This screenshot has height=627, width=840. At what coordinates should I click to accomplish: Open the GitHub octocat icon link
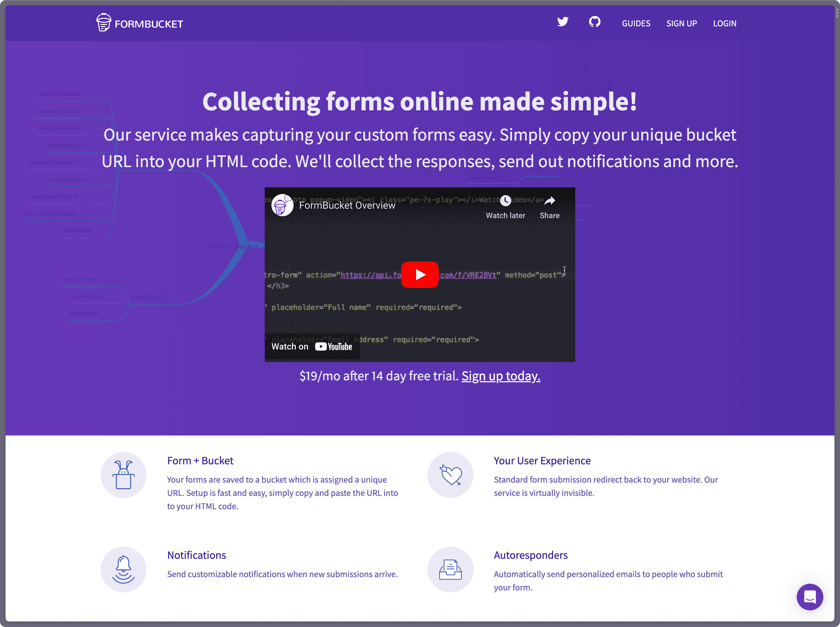click(594, 22)
